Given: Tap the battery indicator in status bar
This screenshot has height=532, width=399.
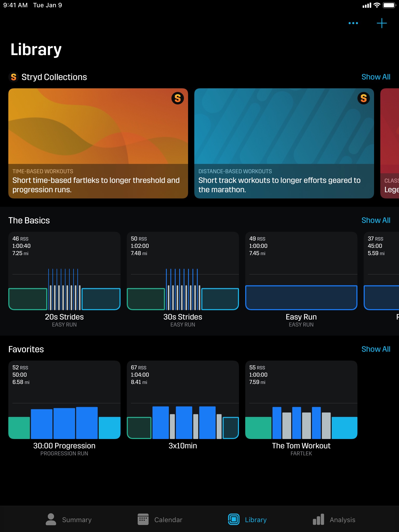Looking at the screenshot, I should 389,5.
